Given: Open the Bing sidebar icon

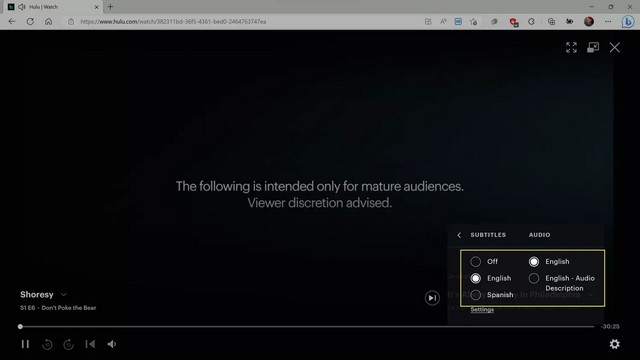Looking at the screenshot, I should pyautogui.click(x=628, y=22).
